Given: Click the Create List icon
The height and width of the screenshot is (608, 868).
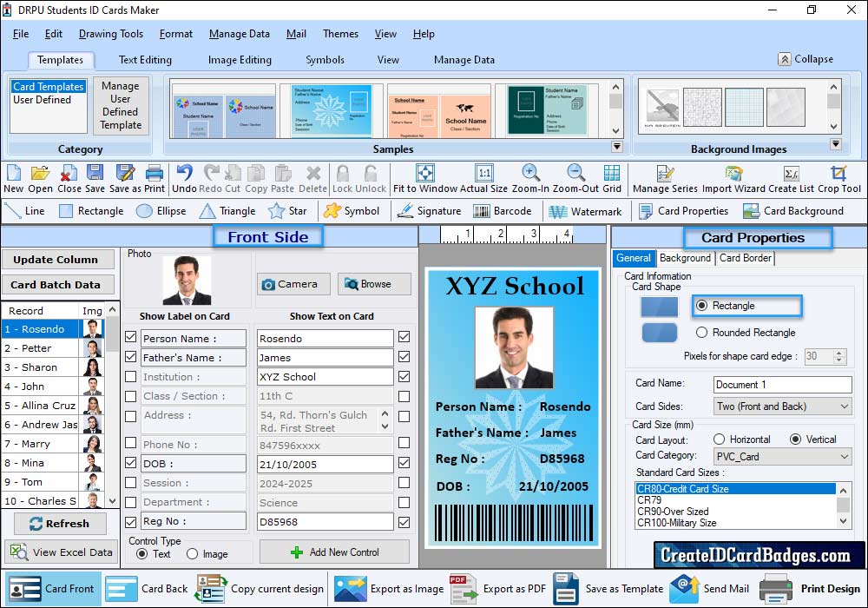Looking at the screenshot, I should click(791, 173).
